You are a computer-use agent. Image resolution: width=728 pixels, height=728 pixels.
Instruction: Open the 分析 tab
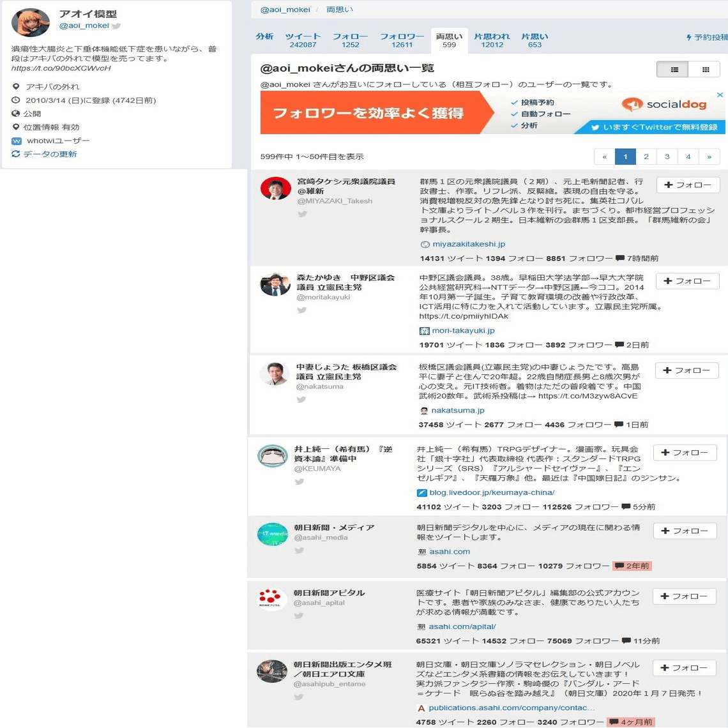click(x=264, y=36)
